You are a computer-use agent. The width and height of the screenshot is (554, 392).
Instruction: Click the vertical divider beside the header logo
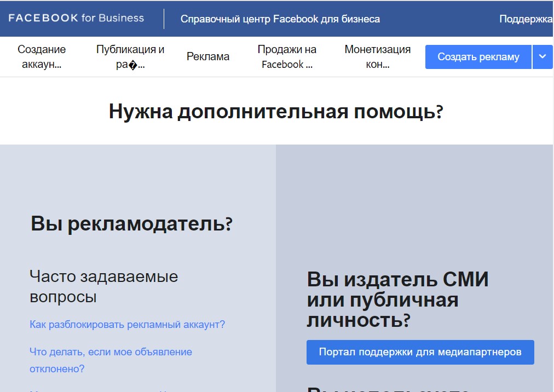[x=164, y=19]
